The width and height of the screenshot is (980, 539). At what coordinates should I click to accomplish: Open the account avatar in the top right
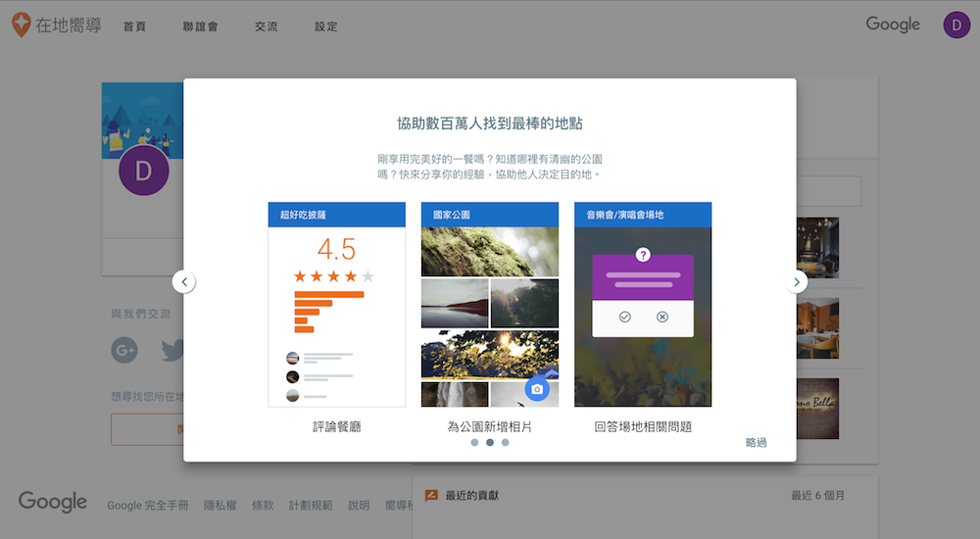(x=956, y=25)
